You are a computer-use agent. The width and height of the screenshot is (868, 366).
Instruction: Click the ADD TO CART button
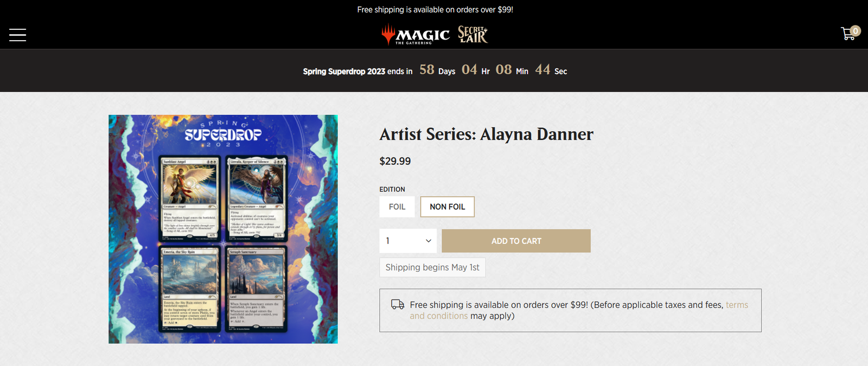pyautogui.click(x=516, y=241)
